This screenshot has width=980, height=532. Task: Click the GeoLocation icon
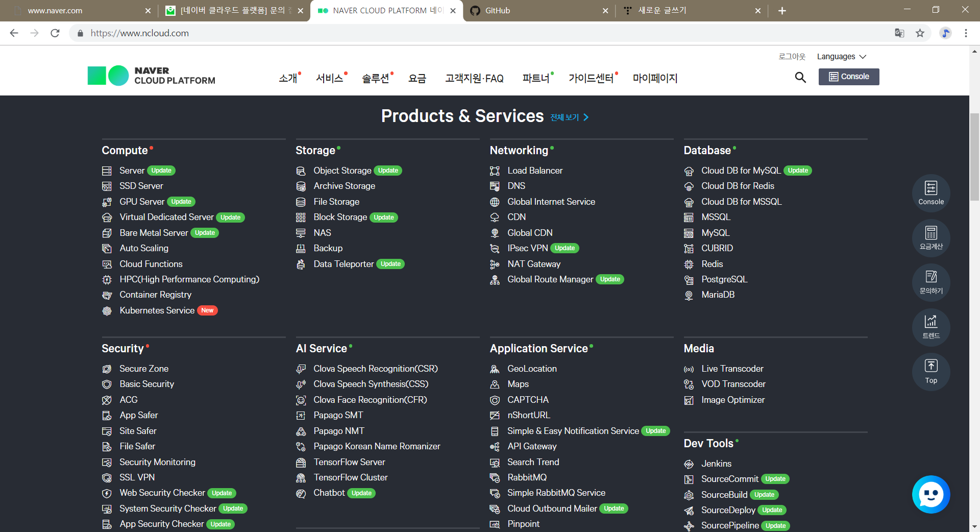click(495, 369)
